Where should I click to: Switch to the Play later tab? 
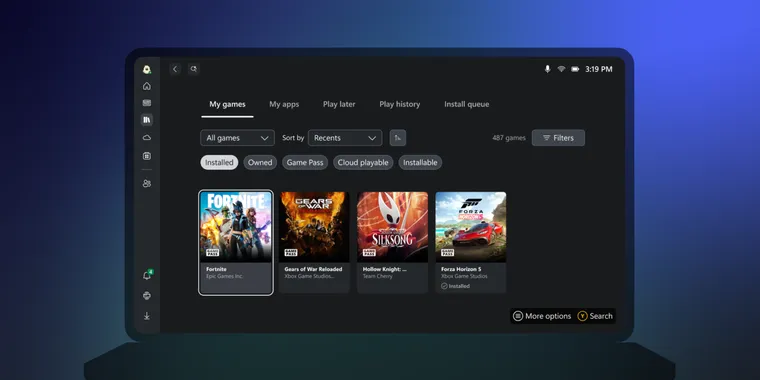(x=339, y=104)
